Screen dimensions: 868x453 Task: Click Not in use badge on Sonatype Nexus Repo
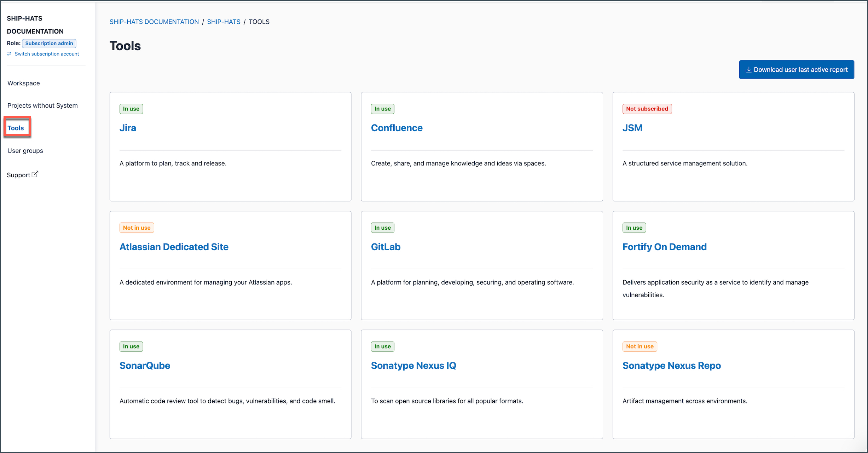(640, 346)
